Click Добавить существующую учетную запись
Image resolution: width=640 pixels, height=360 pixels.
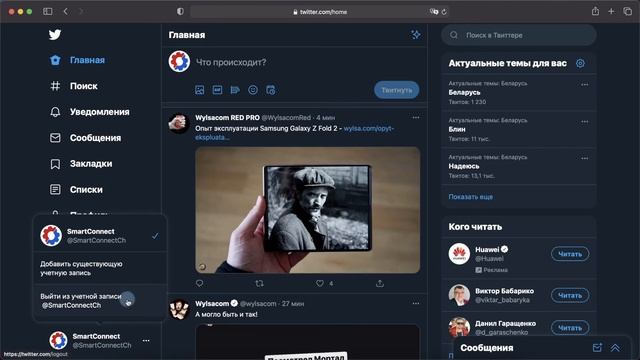tap(100, 268)
